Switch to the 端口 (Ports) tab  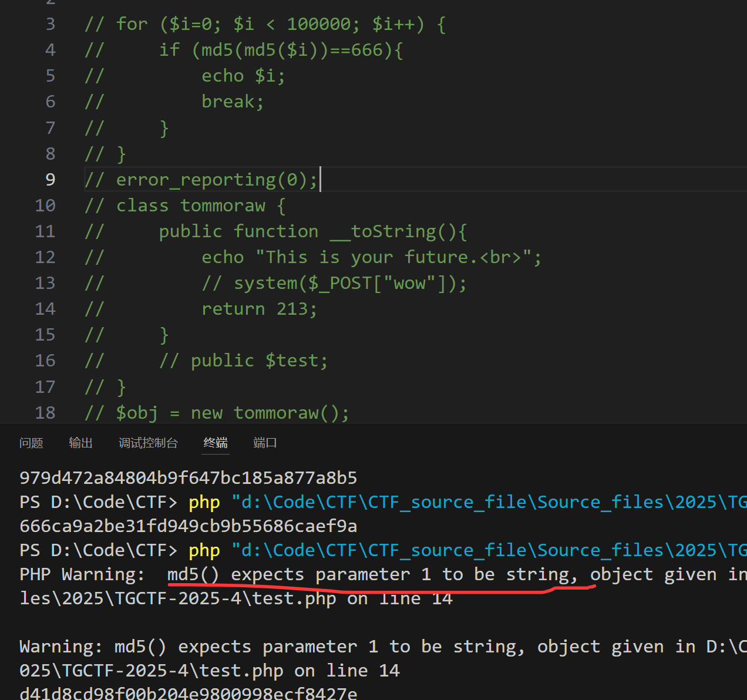point(265,443)
